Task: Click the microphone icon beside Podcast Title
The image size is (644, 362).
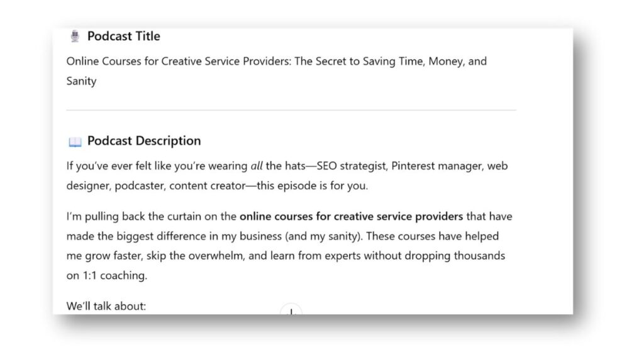Action: 75,36
